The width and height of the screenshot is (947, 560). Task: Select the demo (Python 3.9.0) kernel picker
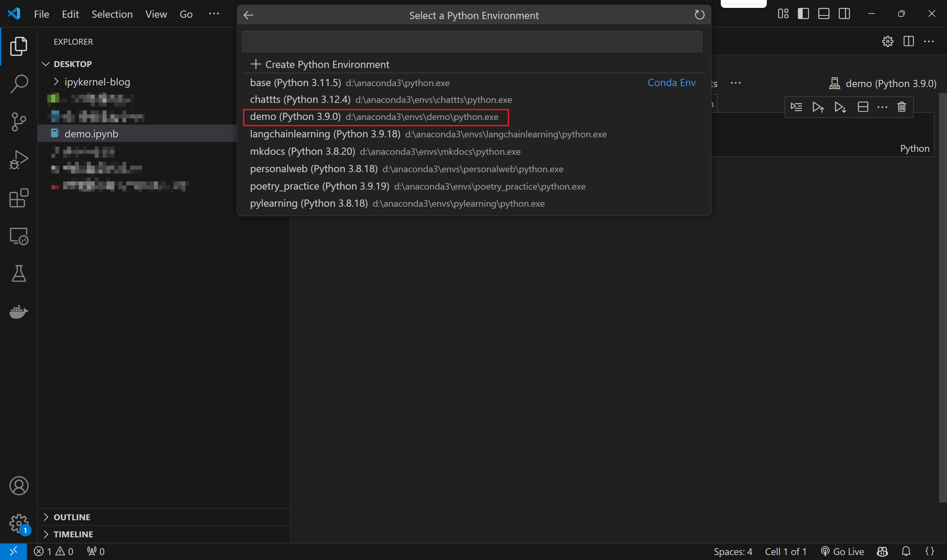pos(883,83)
